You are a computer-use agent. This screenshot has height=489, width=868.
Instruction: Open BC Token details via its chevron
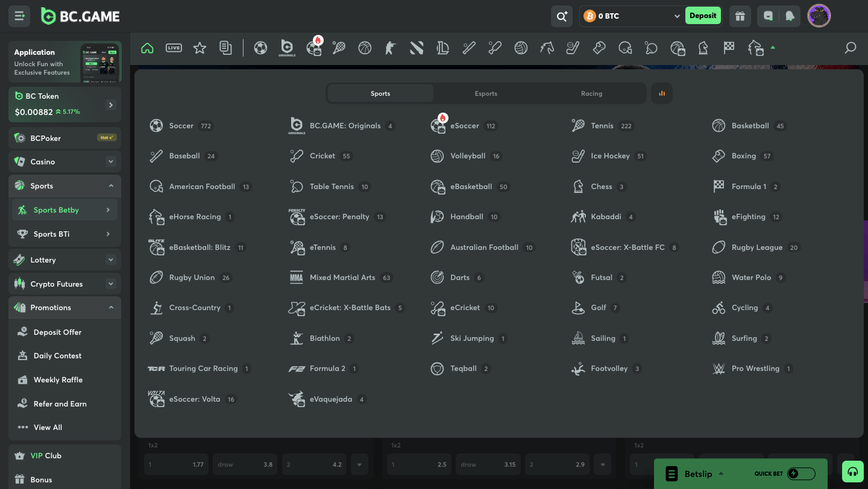111,105
